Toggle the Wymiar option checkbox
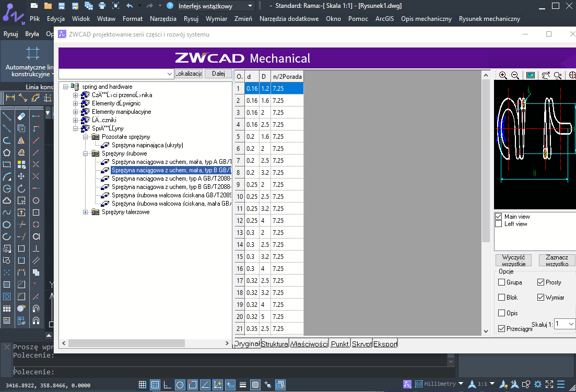This screenshot has width=576, height=392. [540, 298]
